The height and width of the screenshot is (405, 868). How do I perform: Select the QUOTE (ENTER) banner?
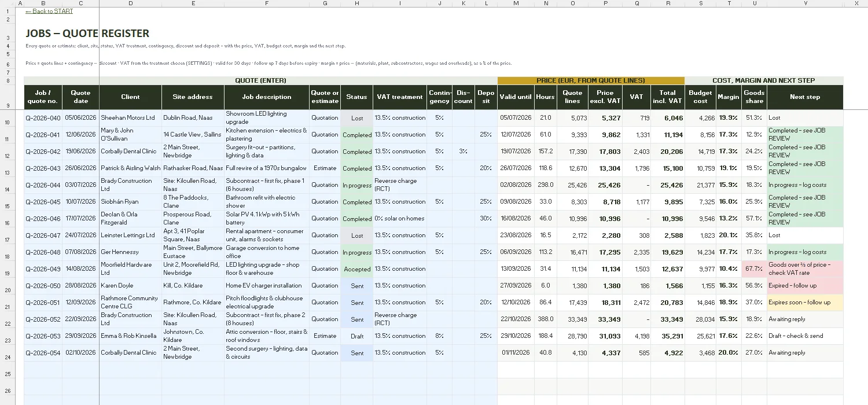click(x=261, y=80)
